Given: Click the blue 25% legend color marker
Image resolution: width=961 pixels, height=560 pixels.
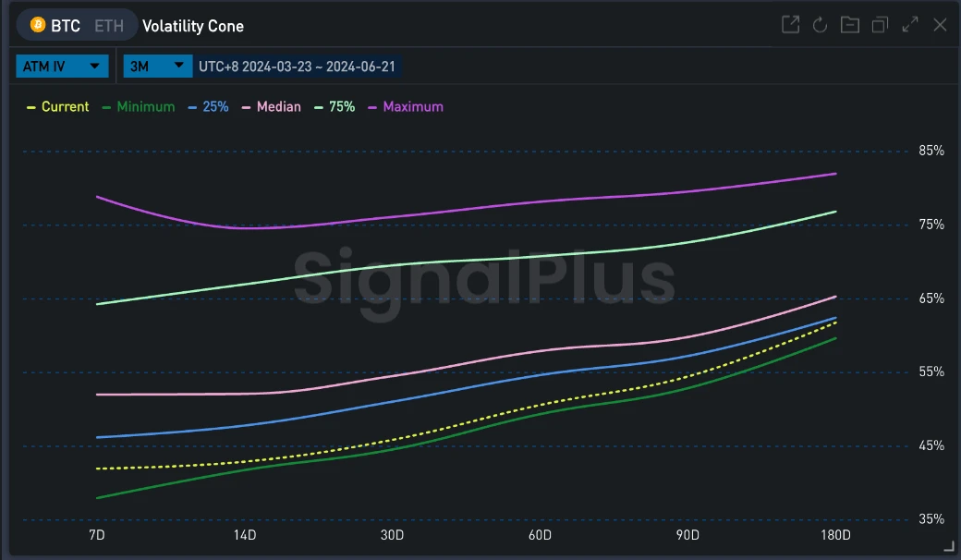Looking at the screenshot, I should click(193, 107).
